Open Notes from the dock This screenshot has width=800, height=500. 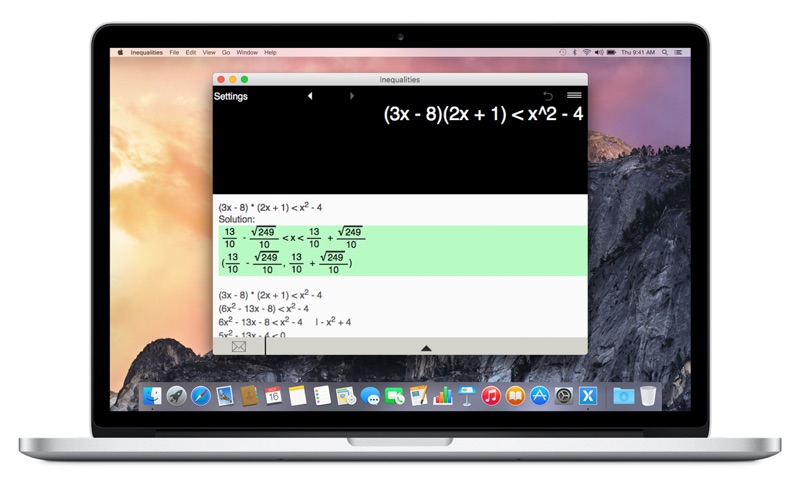click(297, 396)
